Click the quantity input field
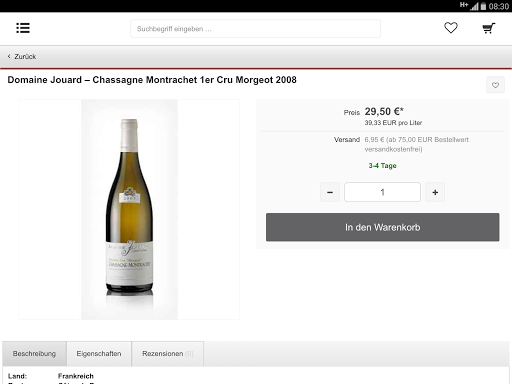 click(382, 192)
